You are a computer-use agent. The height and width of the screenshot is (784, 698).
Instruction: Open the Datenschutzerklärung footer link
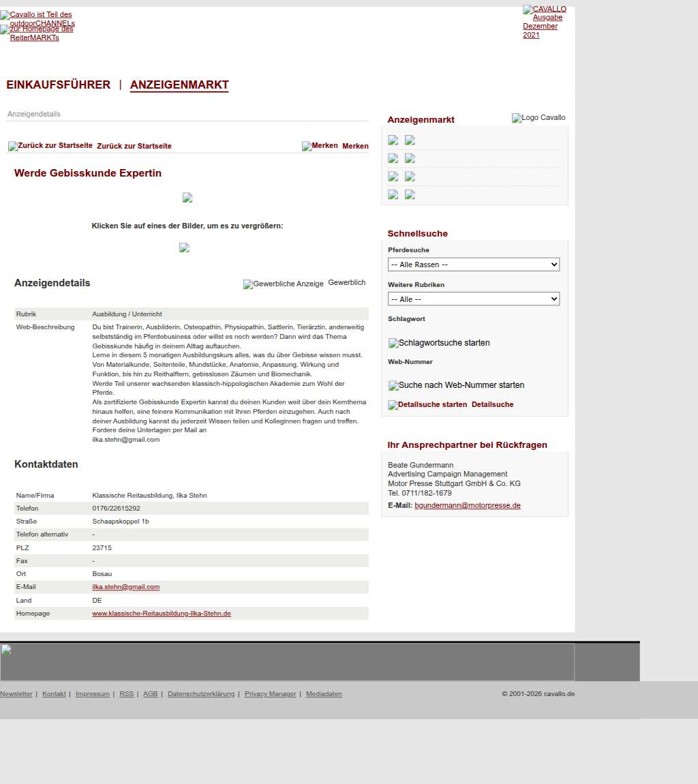click(x=201, y=694)
